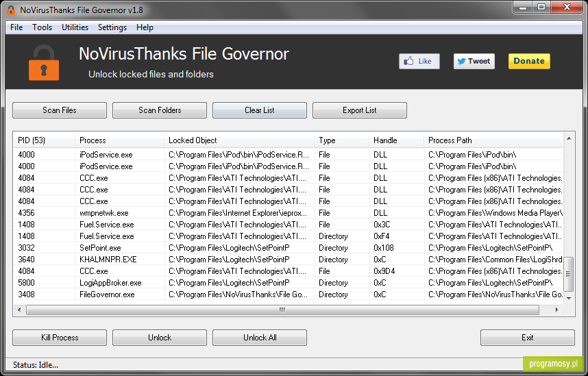The image size is (588, 376).
Task: Click the Export List button
Action: pyautogui.click(x=360, y=110)
